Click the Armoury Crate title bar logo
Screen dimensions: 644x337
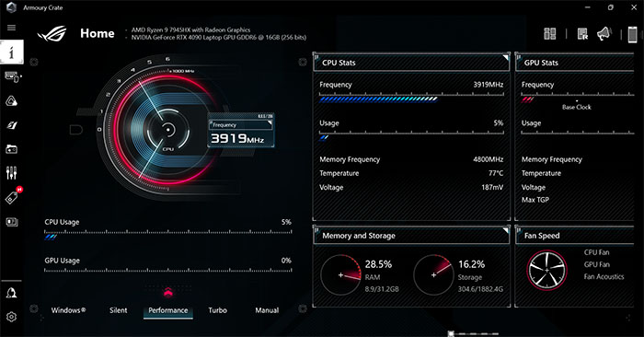click(x=11, y=7)
